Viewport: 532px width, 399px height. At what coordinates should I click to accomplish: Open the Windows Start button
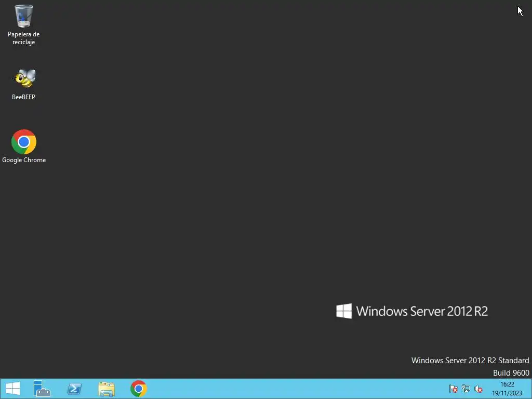click(13, 389)
